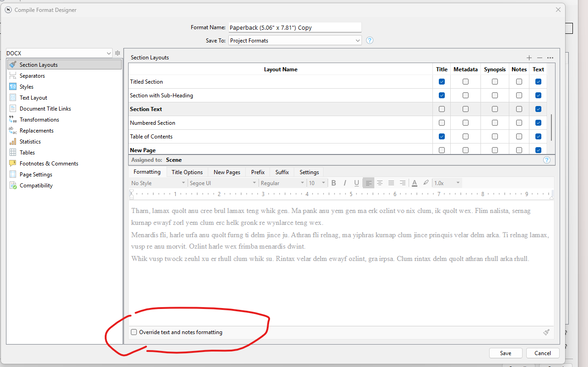Switch to the Title Options tab
The height and width of the screenshot is (367, 588).
(x=187, y=172)
